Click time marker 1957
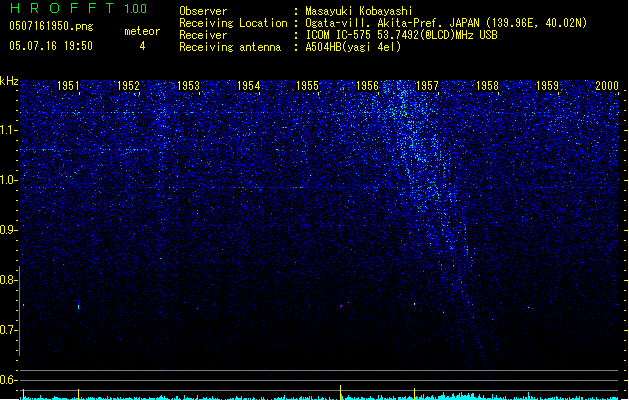Image resolution: width=629 pixels, height=400 pixels. [x=427, y=86]
